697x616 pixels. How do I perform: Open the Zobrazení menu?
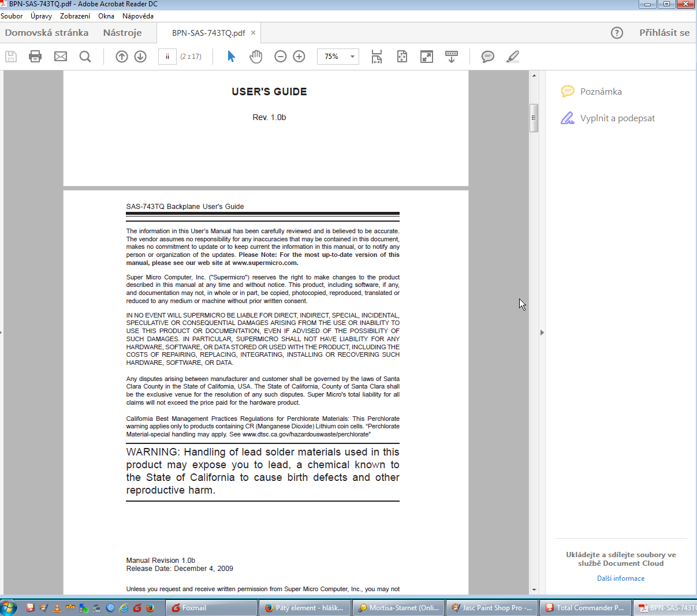coord(75,16)
